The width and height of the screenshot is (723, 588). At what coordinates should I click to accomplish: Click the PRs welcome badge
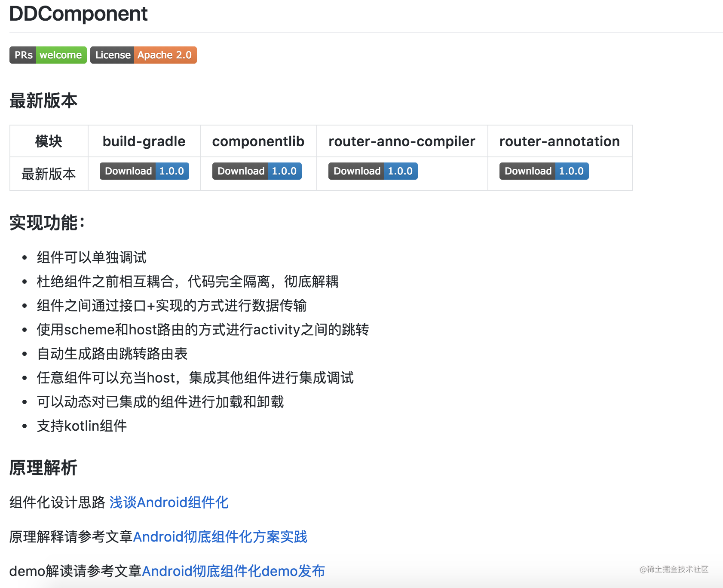48,55
